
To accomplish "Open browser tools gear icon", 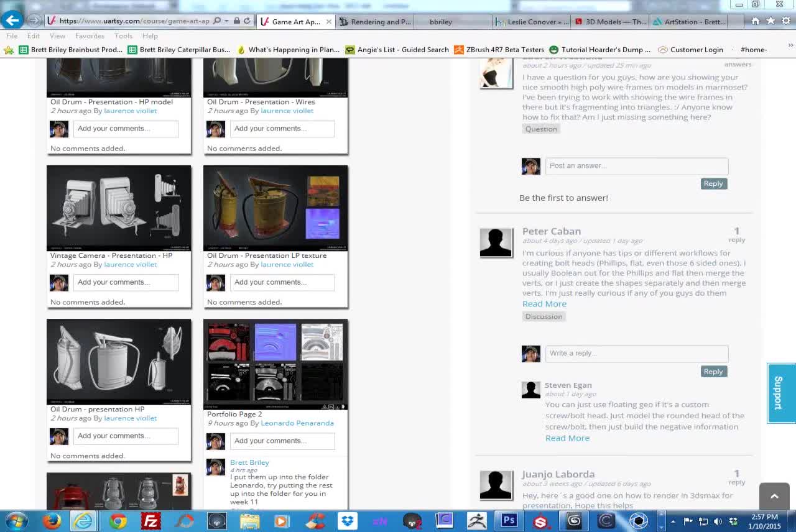I will [x=786, y=21].
